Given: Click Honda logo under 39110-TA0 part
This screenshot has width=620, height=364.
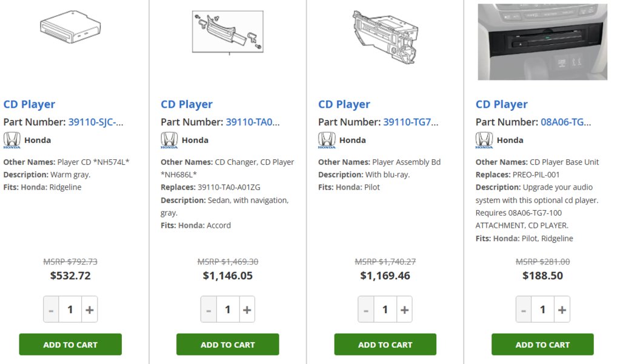Looking at the screenshot, I should point(169,140).
